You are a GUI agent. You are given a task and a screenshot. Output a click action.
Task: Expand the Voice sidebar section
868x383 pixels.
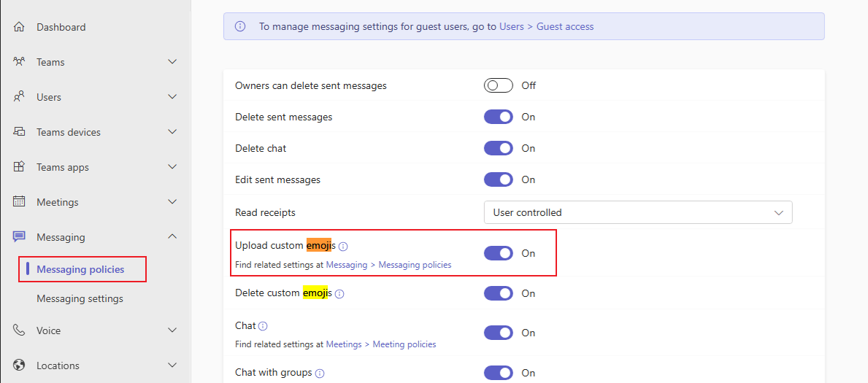coord(172,330)
